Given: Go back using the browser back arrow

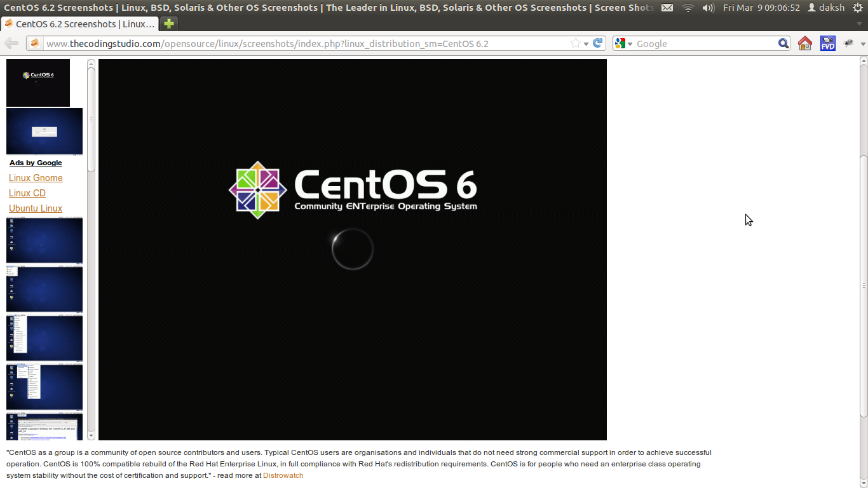Looking at the screenshot, I should tap(11, 43).
